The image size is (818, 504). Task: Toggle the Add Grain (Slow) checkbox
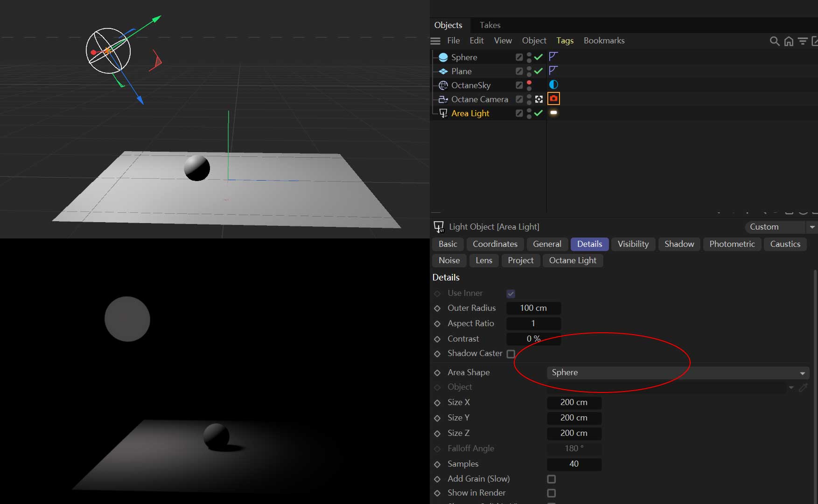point(551,479)
